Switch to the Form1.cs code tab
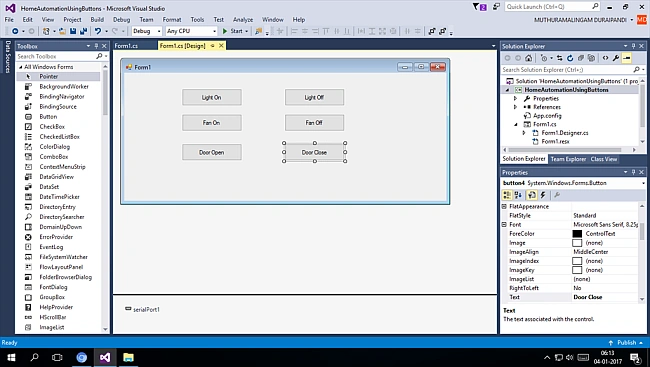Viewport: 650px width, 367px height. coord(126,46)
